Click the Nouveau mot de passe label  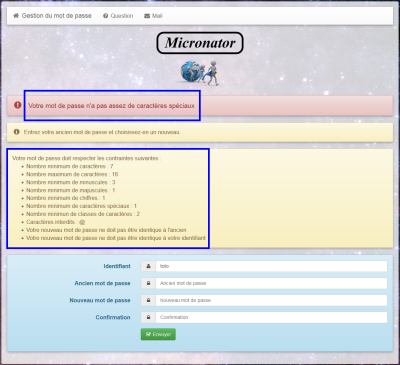click(x=100, y=300)
